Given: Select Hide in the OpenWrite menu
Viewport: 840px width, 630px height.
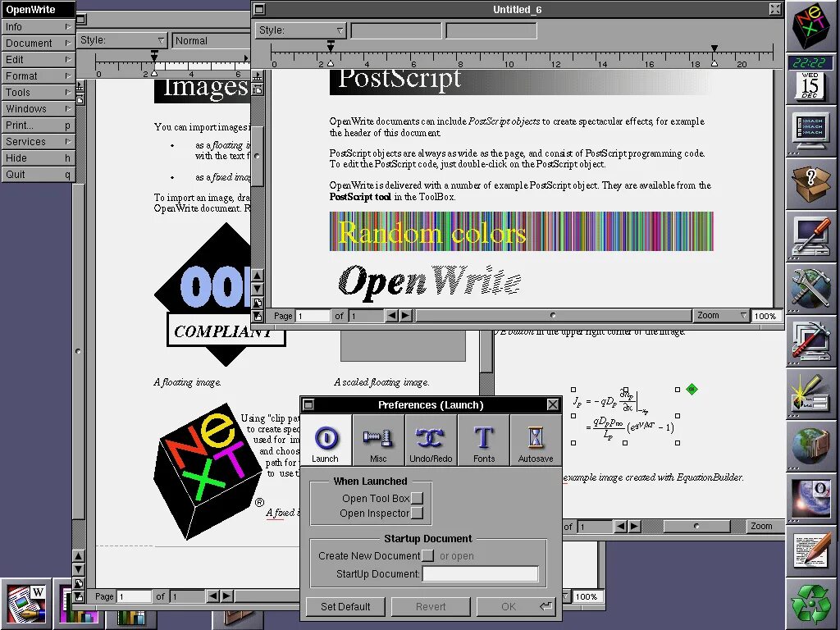Looking at the screenshot, I should coord(38,158).
